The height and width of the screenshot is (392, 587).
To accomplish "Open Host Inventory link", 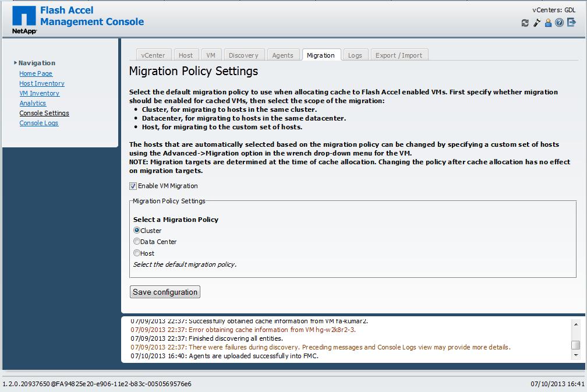I will tap(42, 83).
